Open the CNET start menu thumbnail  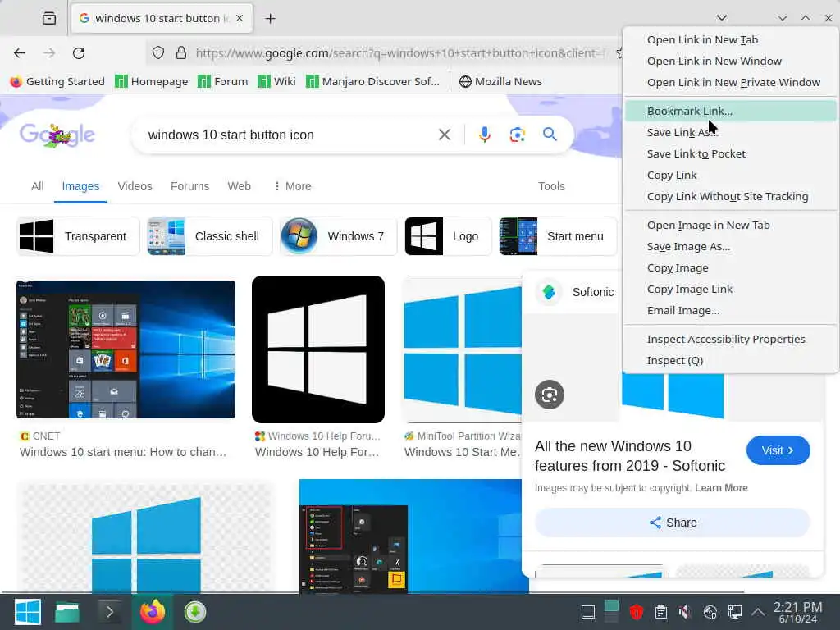126,349
